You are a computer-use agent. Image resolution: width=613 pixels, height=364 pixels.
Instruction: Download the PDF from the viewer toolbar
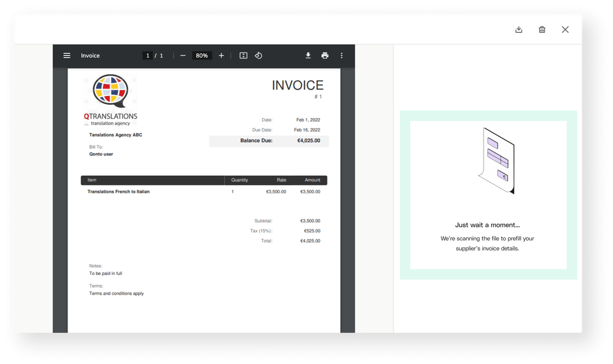click(308, 56)
